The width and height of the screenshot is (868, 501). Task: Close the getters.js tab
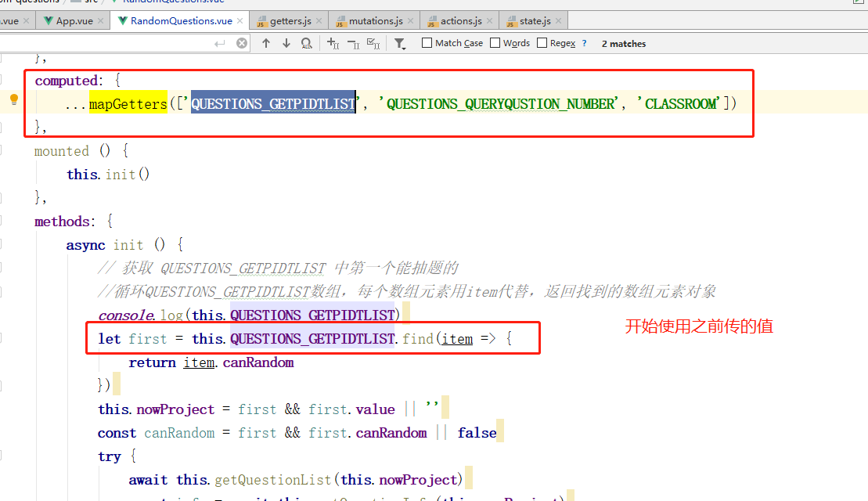pos(319,21)
